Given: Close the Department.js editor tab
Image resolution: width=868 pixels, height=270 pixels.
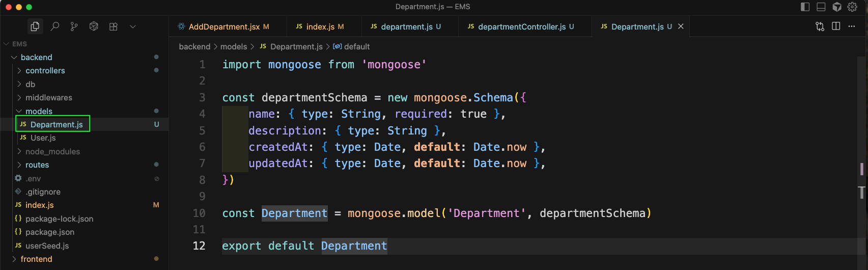Looking at the screenshot, I should [x=681, y=26].
